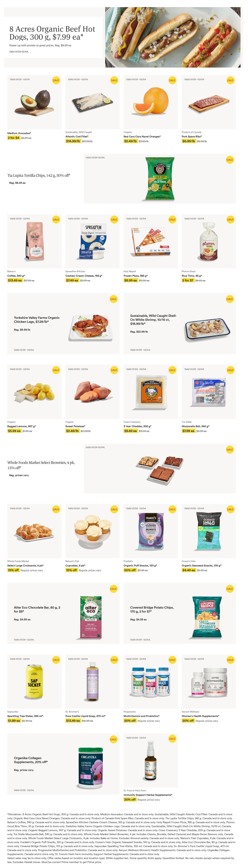This screenshot has width=248, height=868.
Task: Select the Plumm Good Rice Thins image
Action: pos(208,241)
